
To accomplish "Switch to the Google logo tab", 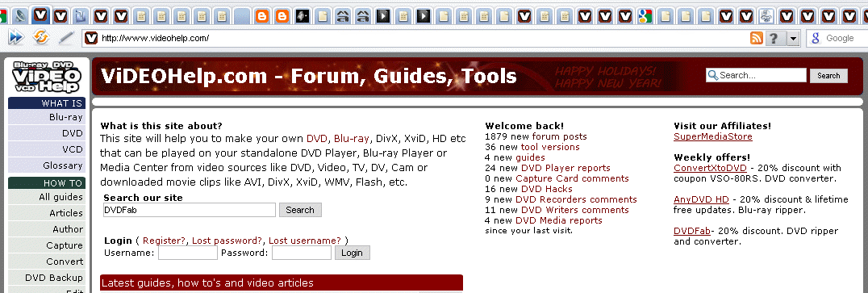I will click(645, 16).
